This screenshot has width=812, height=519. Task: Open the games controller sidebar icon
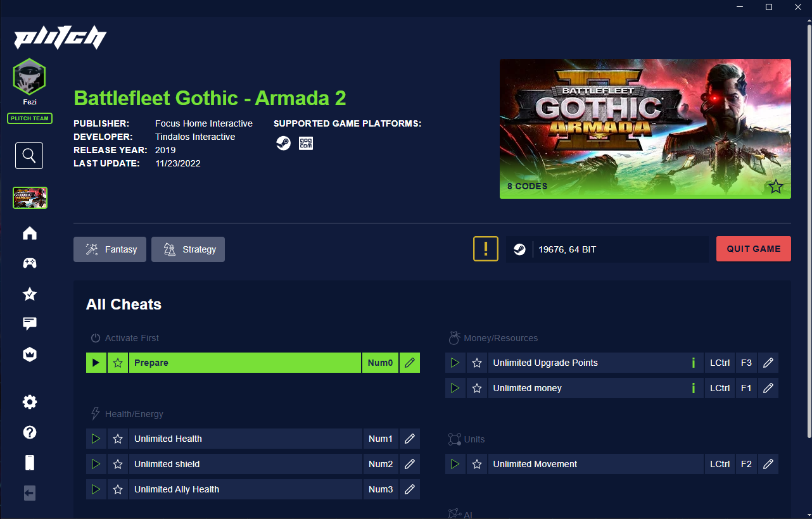click(30, 263)
